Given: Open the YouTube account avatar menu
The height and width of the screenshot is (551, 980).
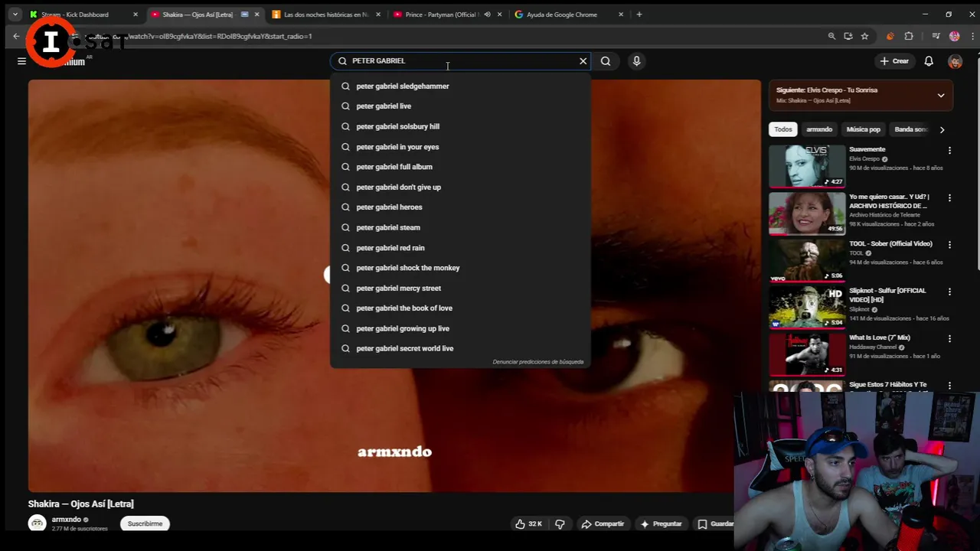Looking at the screenshot, I should [x=955, y=61].
